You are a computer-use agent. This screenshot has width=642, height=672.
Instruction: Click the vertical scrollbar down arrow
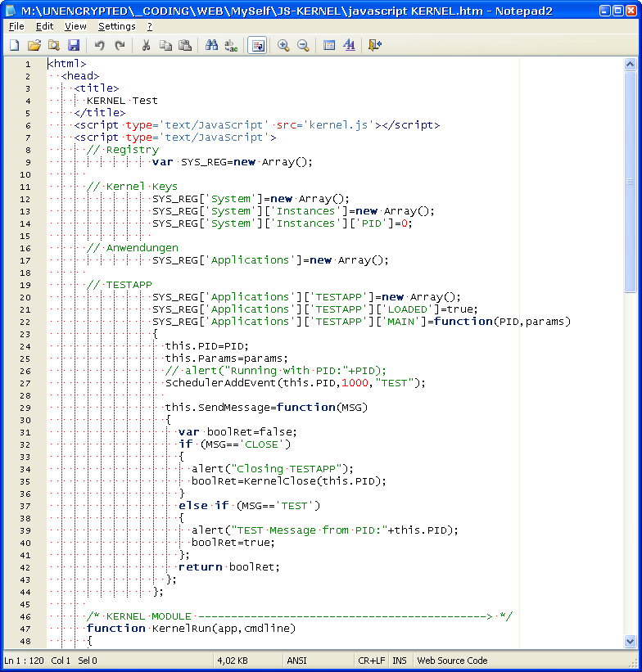click(x=630, y=641)
